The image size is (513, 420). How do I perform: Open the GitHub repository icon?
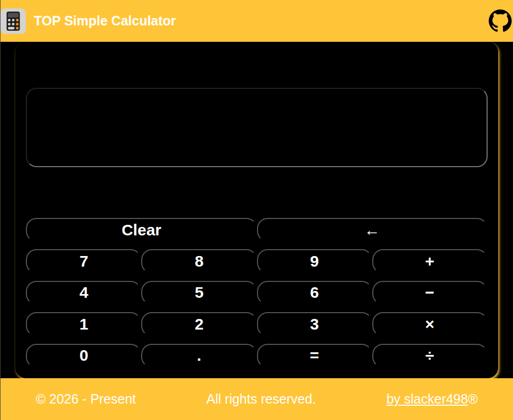pos(500,21)
